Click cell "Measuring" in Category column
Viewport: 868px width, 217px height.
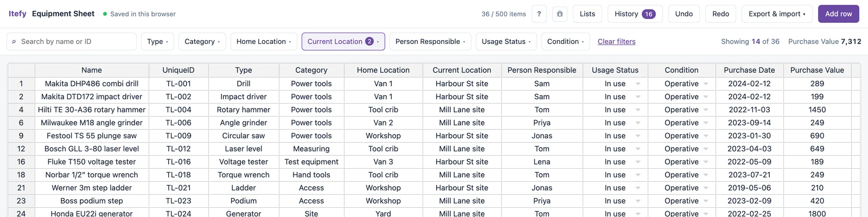[x=311, y=149]
